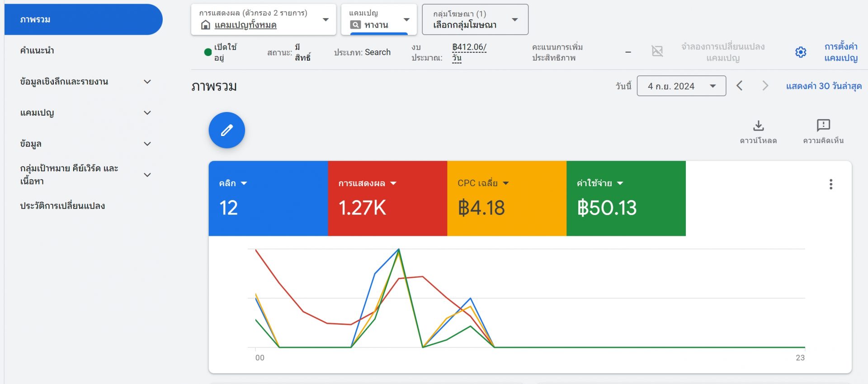Viewport: 868px width, 384px height.
Task: Open คำแนะนำ in the sidebar
Action: click(x=37, y=51)
